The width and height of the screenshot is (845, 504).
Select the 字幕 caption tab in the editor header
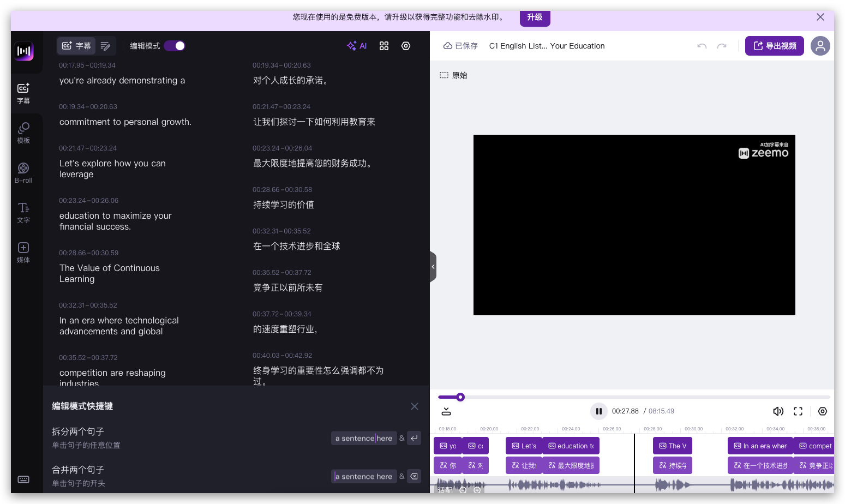[76, 46]
